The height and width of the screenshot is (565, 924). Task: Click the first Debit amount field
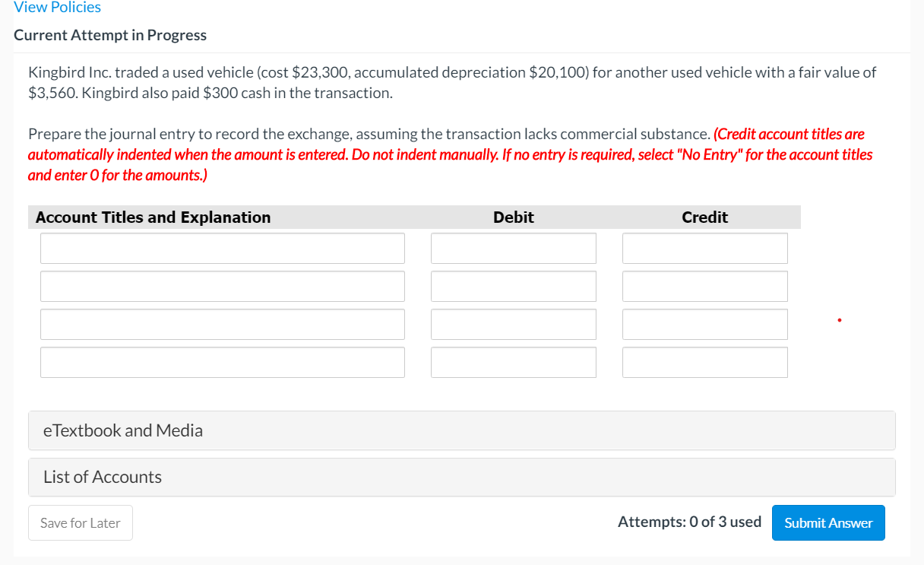[513, 248]
